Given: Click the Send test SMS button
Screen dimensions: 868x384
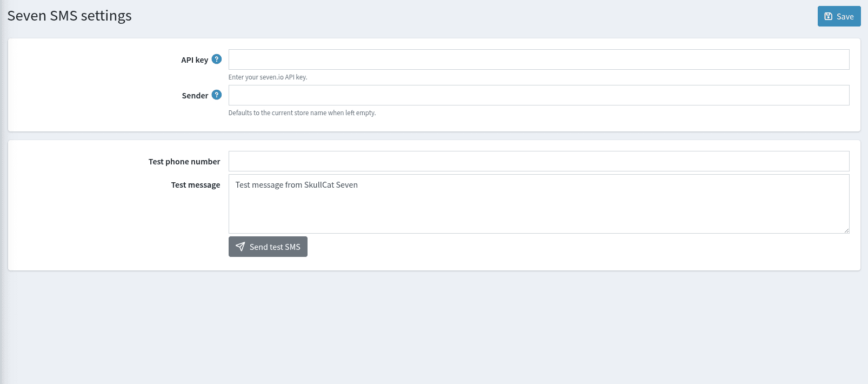Looking at the screenshot, I should pos(268,247).
